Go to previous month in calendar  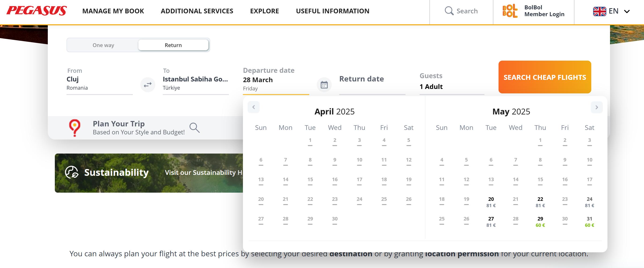(253, 107)
